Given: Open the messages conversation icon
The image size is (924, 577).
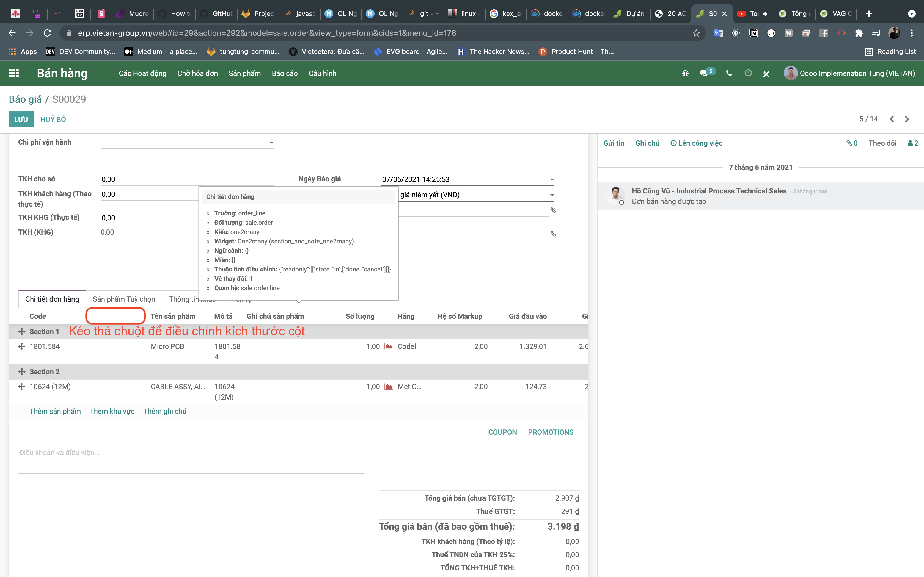Looking at the screenshot, I should click(704, 73).
